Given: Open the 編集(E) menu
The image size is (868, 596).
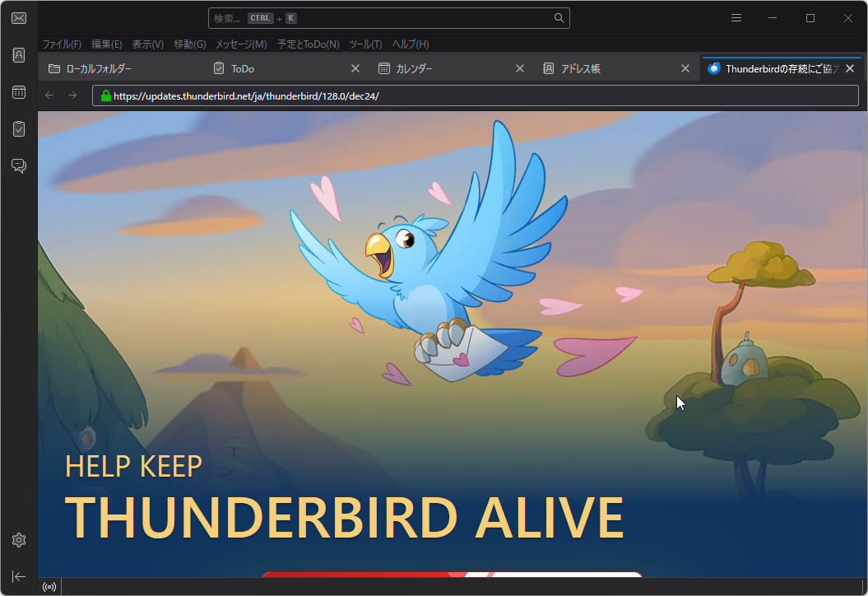Looking at the screenshot, I should (x=106, y=44).
